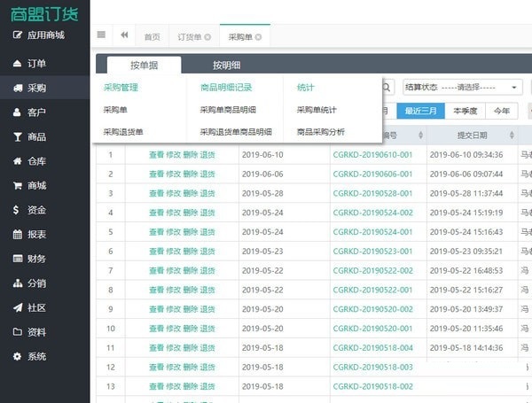
Task: Switch to the 按明细 tab
Action: (x=226, y=65)
